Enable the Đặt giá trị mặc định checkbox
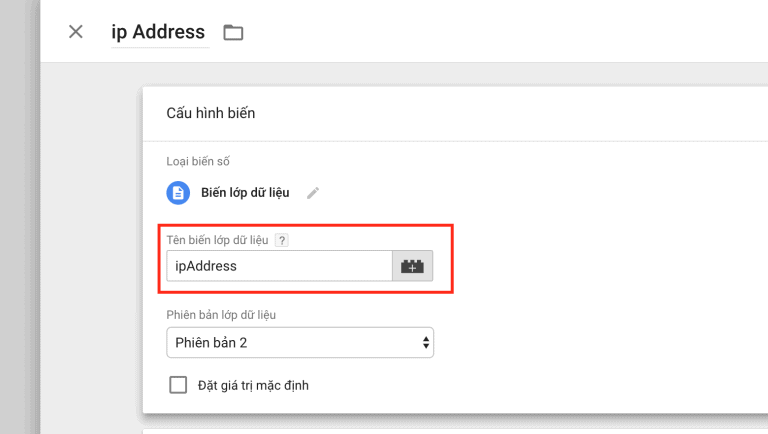This screenshot has height=434, width=768. [x=178, y=385]
